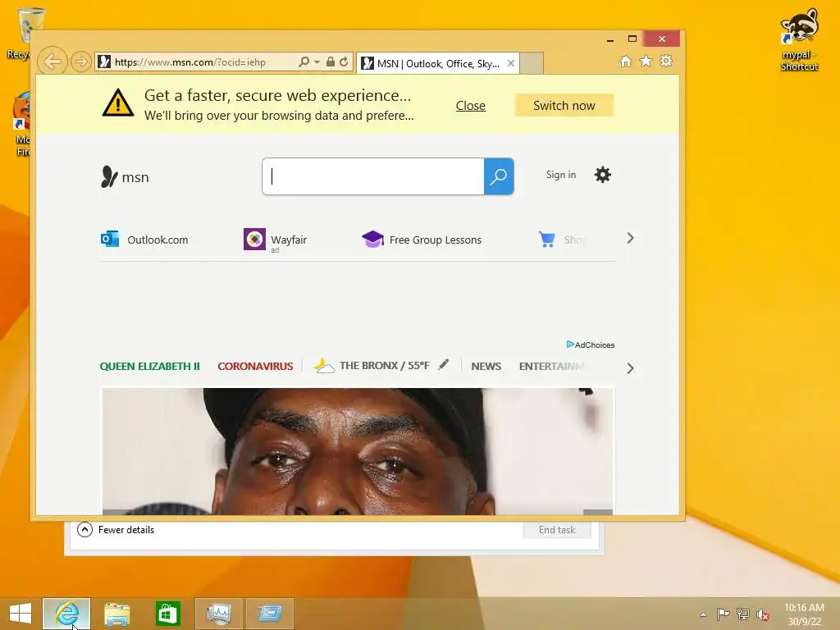Open the Windows Start button
Viewport: 840px width, 630px height.
point(21,614)
